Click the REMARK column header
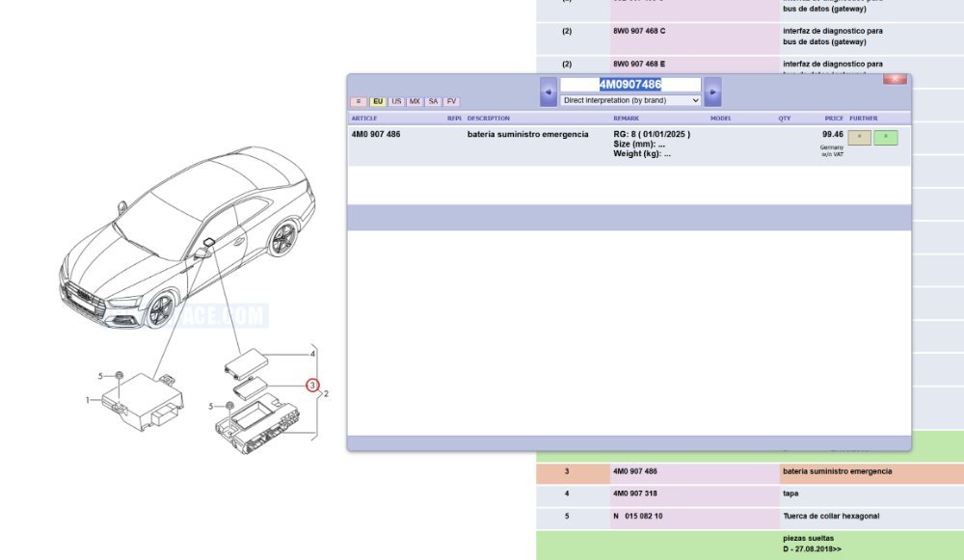Image resolution: width=964 pixels, height=560 pixels. pyautogui.click(x=626, y=118)
